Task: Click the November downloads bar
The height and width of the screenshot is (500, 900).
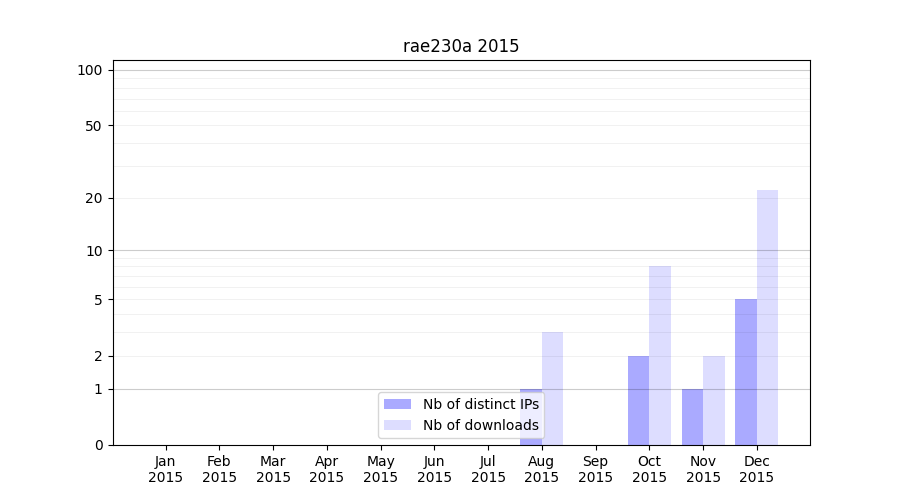Action: (x=714, y=400)
